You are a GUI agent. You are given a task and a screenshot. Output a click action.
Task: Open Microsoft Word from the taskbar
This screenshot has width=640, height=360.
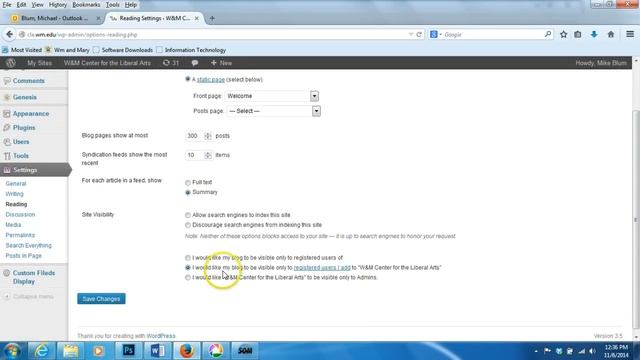[x=158, y=351]
